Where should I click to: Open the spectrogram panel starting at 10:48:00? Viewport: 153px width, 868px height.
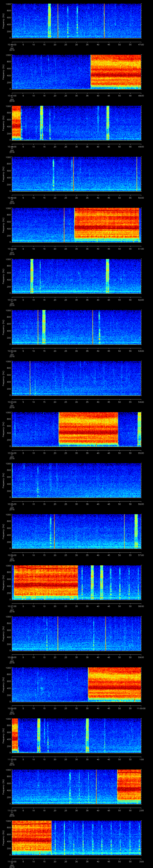(76, 123)
